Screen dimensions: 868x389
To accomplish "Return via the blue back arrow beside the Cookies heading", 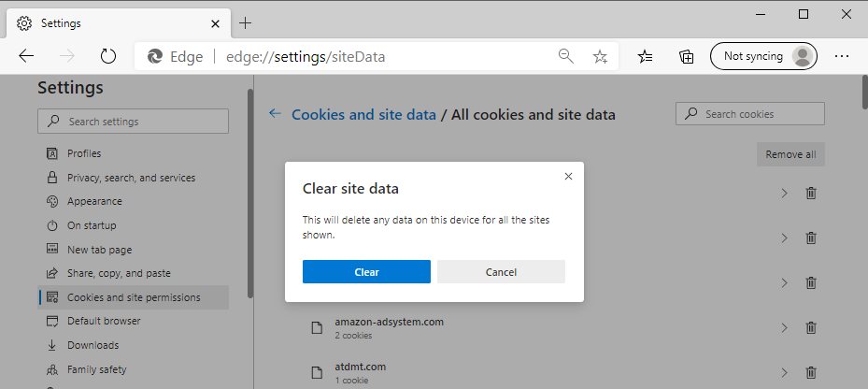I will click(275, 113).
